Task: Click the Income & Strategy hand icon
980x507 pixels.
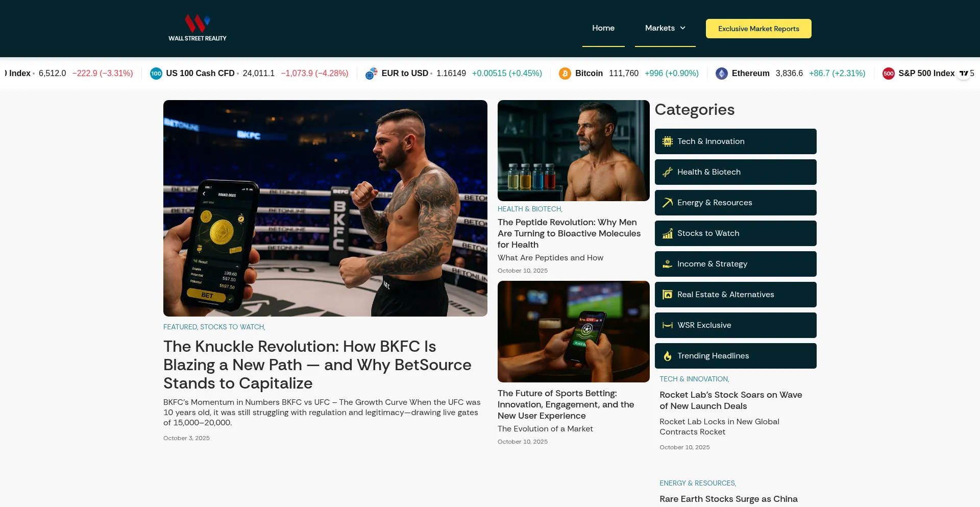Action: pos(668,264)
